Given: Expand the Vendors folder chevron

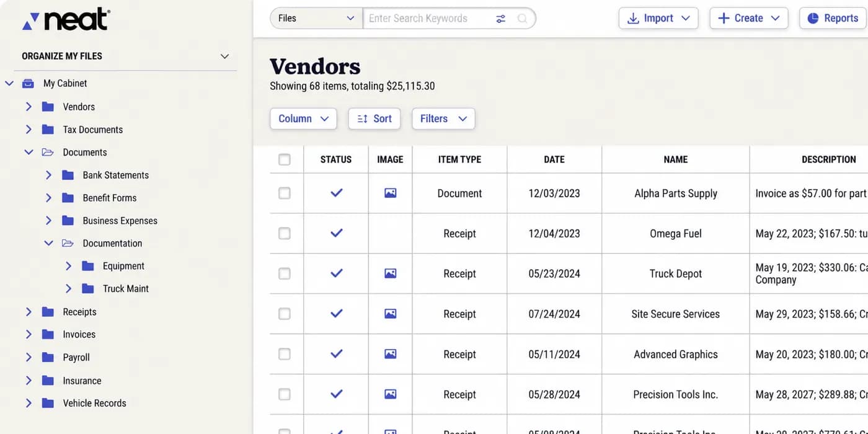Looking at the screenshot, I should coord(29,107).
